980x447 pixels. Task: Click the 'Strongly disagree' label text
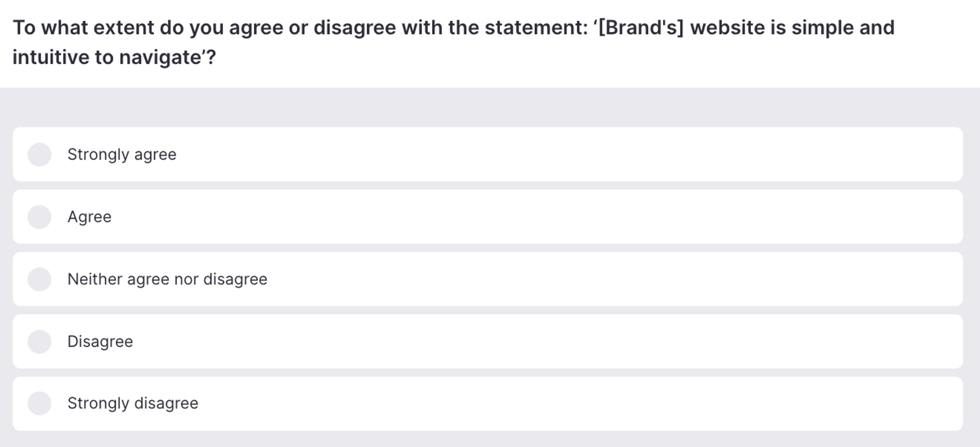pos(133,403)
